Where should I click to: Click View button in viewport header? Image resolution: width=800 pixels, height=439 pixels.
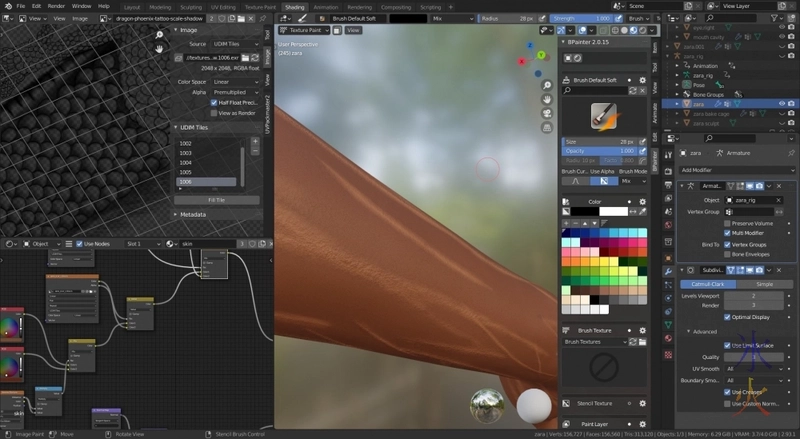pos(353,30)
